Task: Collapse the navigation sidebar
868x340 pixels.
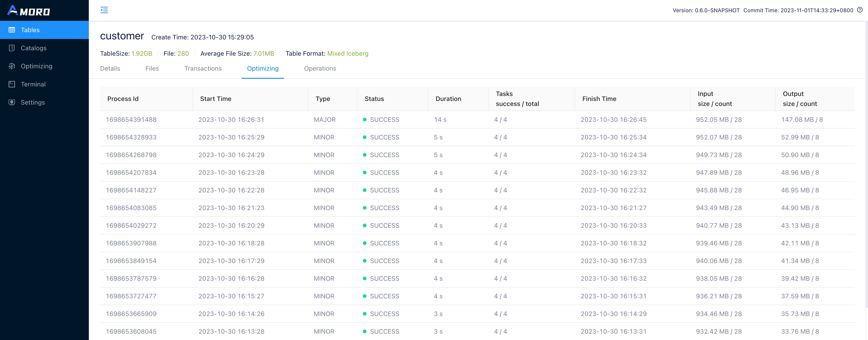Action: pyautogui.click(x=104, y=10)
